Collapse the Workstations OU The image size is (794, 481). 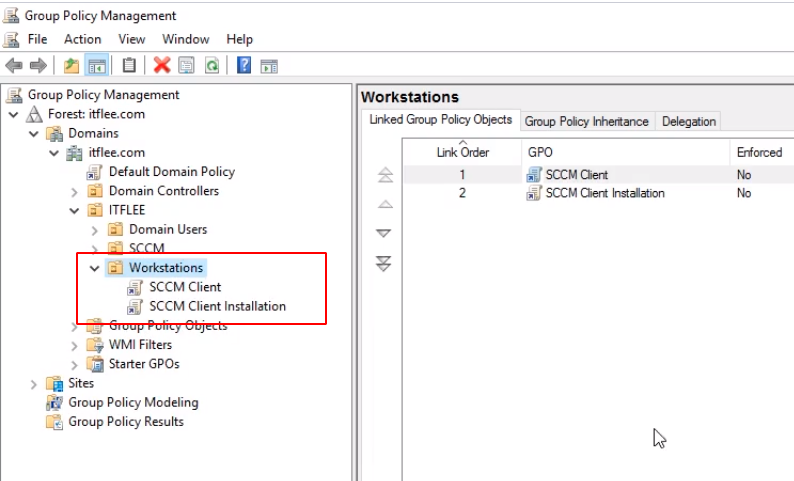pos(95,268)
